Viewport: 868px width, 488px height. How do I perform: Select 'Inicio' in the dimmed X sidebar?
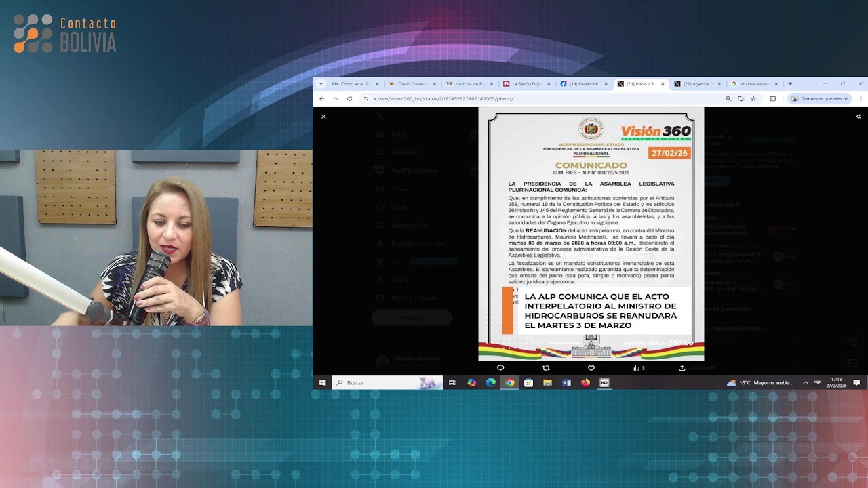click(x=400, y=134)
